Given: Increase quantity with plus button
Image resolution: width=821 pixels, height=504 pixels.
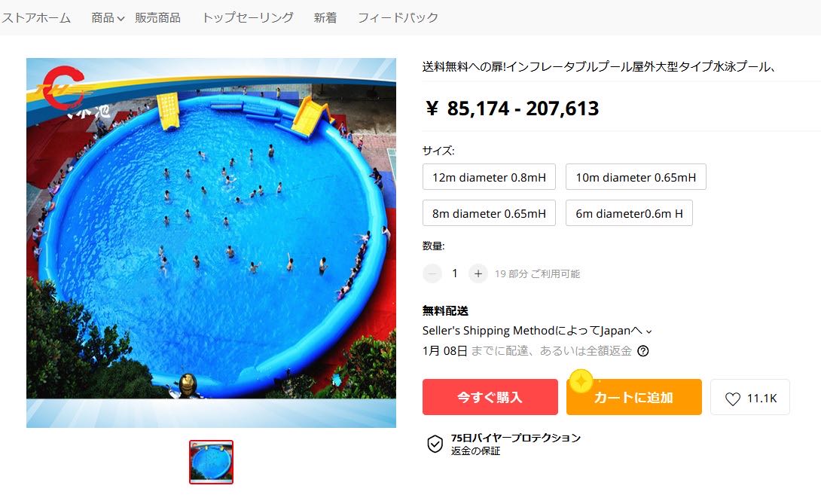Looking at the screenshot, I should point(478,273).
